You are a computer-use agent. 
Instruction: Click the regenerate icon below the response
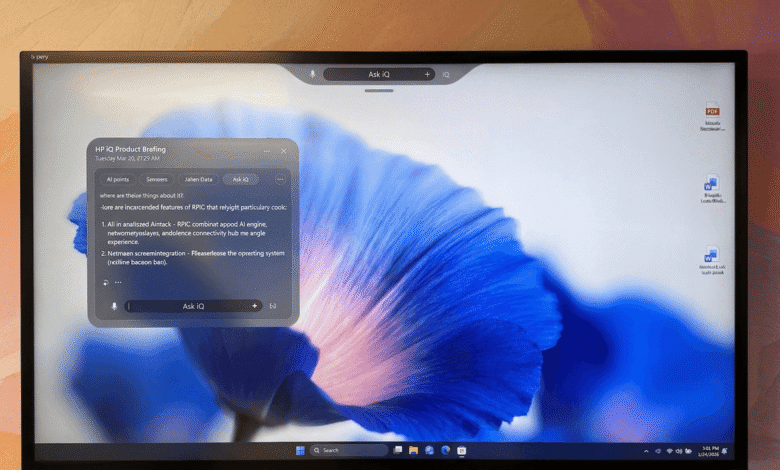coord(105,282)
